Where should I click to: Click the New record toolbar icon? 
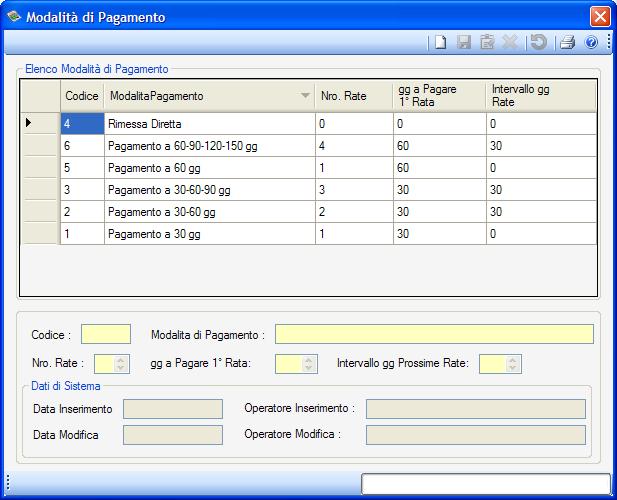[439, 42]
